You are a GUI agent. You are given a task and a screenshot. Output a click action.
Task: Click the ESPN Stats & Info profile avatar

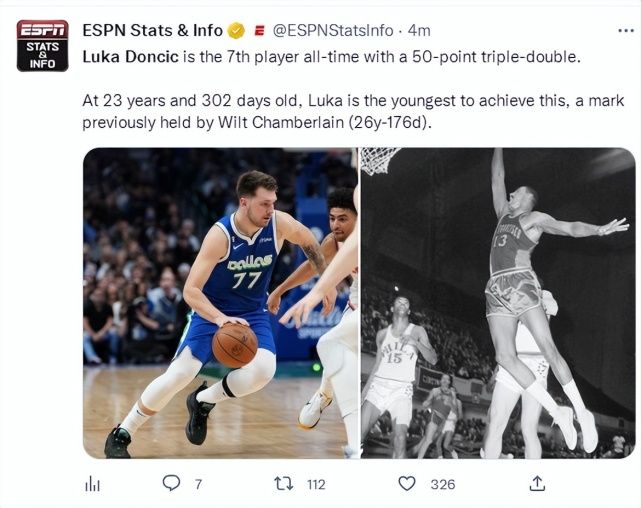click(42, 45)
